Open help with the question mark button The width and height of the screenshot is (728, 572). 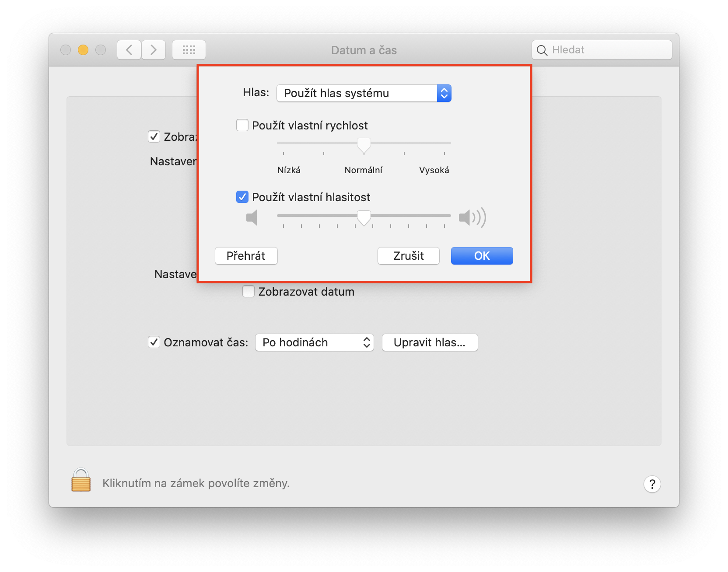click(652, 484)
